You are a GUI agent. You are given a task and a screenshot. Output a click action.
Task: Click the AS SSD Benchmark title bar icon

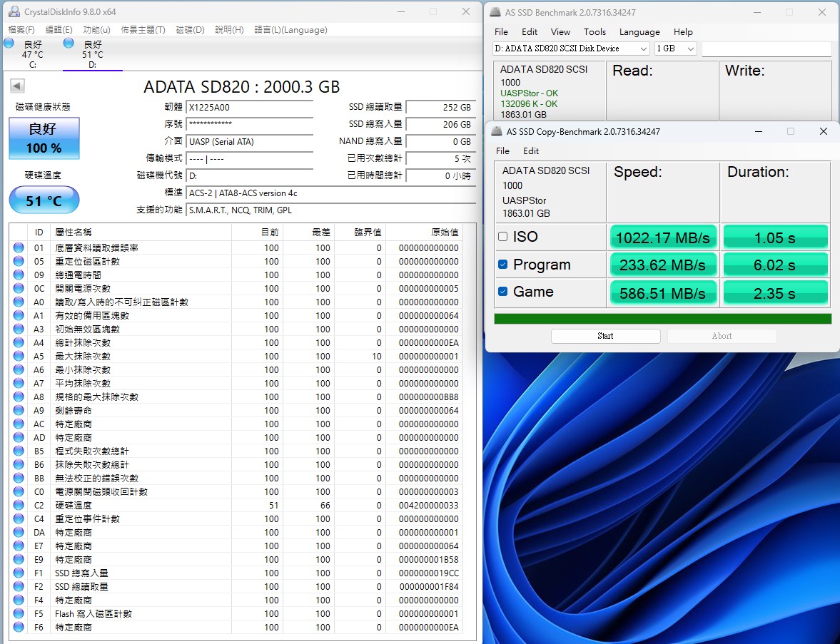tap(495, 12)
